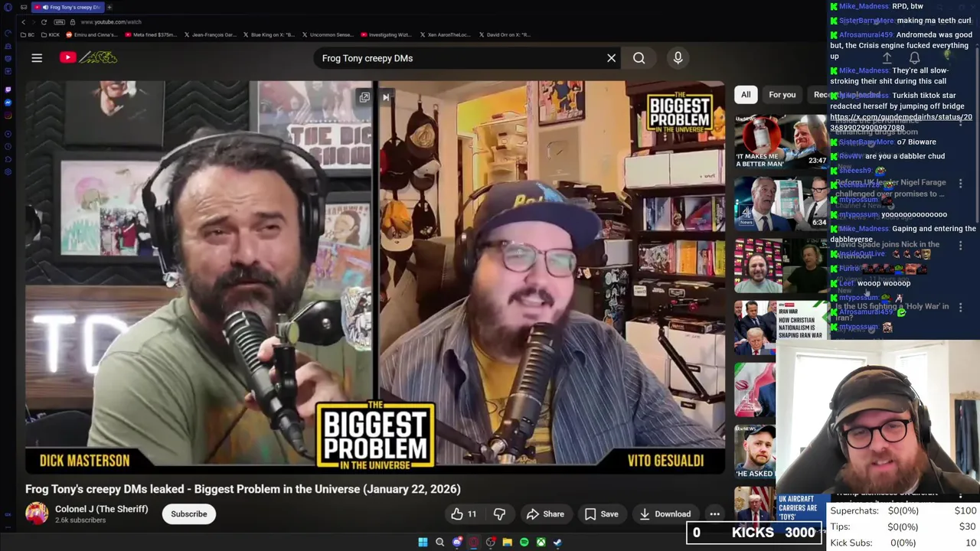The image size is (980, 551).
Task: Dislike the video with thumbs down
Action: 499,514
